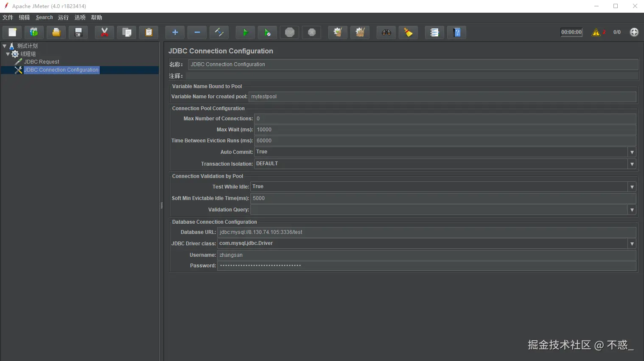Open the 帮助 menu
The width and height of the screenshot is (644, 361).
[x=96, y=17]
